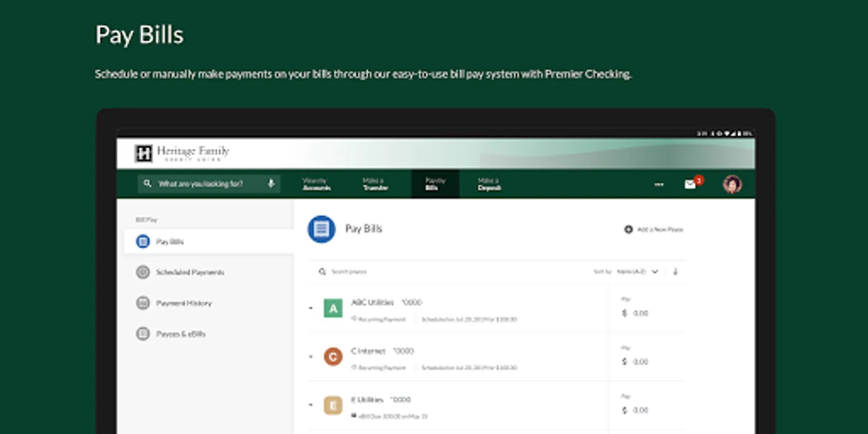This screenshot has height=434, width=868.
Task: Open the user profile avatar
Action: (732, 184)
